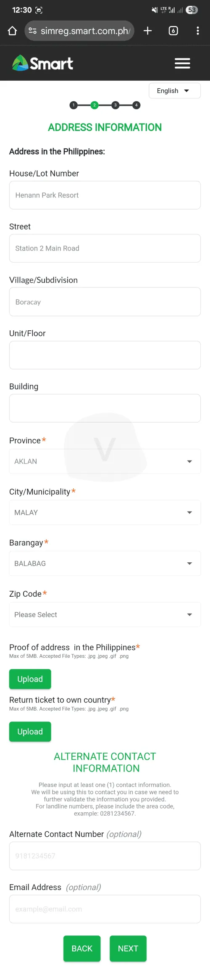Open a new browser tab with plus icon
The width and height of the screenshot is (210, 980).
coord(147,31)
